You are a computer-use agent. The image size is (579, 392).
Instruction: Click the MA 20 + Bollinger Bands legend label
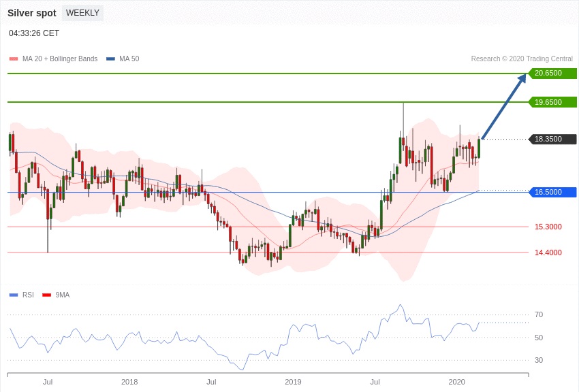coord(60,59)
